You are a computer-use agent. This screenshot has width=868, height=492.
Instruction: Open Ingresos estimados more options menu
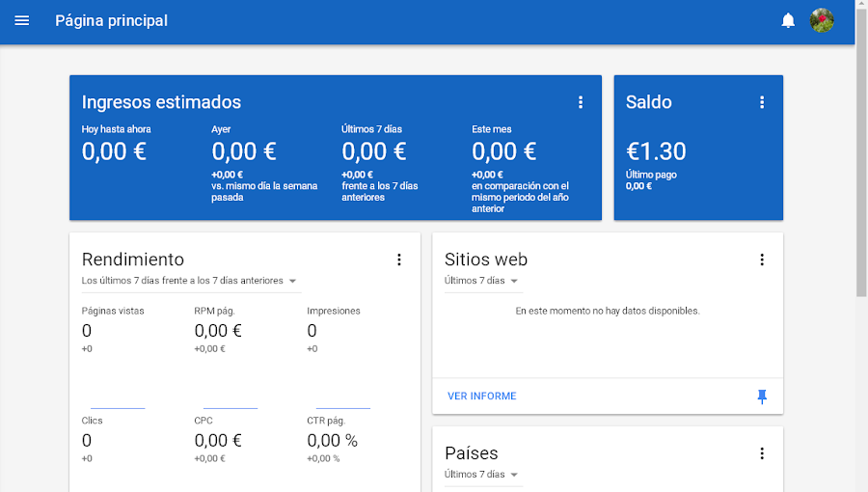click(581, 102)
